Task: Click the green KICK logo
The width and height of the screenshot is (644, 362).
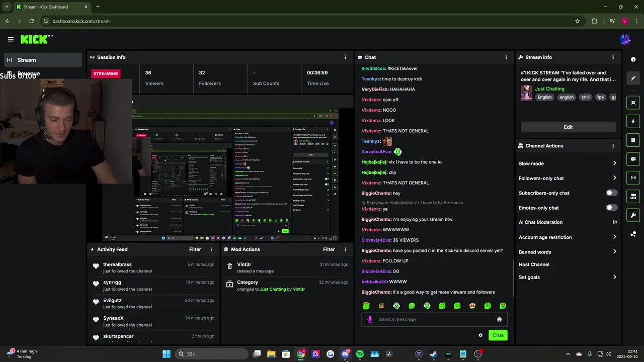Action: 37,39
